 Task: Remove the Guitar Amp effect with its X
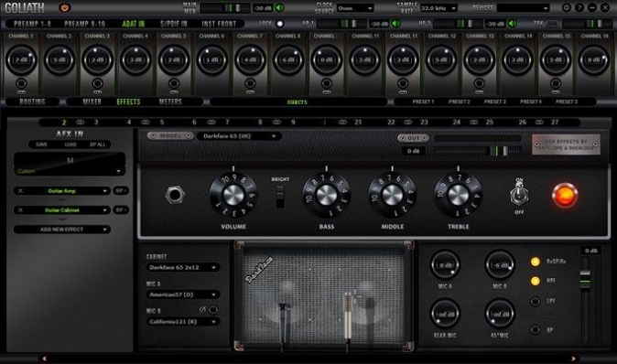click(x=20, y=191)
